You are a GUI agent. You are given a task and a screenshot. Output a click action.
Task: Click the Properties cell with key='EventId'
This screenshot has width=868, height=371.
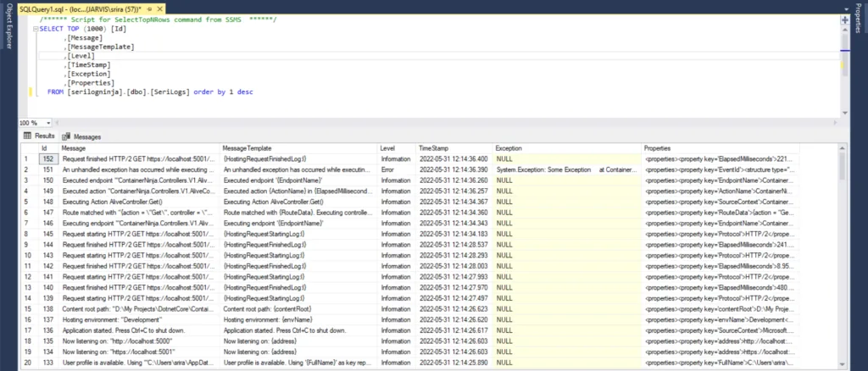coord(721,169)
